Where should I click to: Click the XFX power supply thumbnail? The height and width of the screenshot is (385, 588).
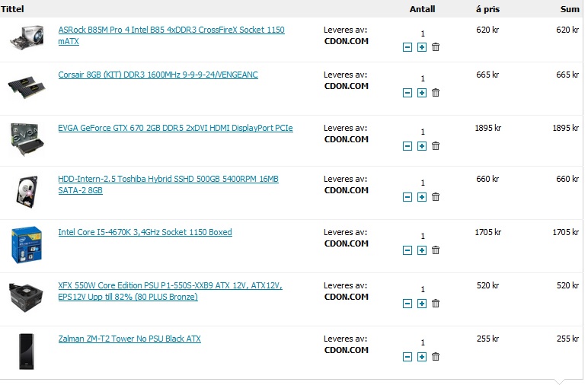point(26,297)
